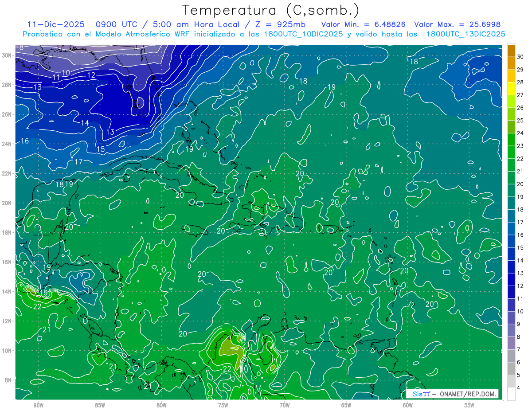Click the contour label '11' on the map
The height and width of the screenshot is (411, 532).
click(x=56, y=78)
